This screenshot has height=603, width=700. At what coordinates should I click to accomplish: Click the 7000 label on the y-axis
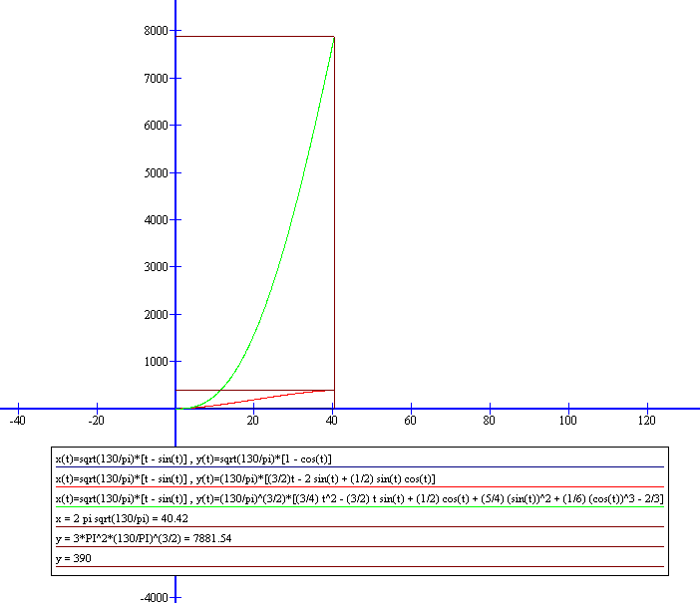pos(156,79)
